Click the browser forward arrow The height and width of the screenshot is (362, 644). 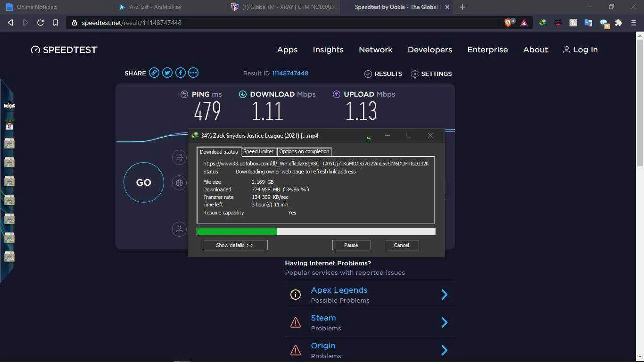[x=25, y=23]
